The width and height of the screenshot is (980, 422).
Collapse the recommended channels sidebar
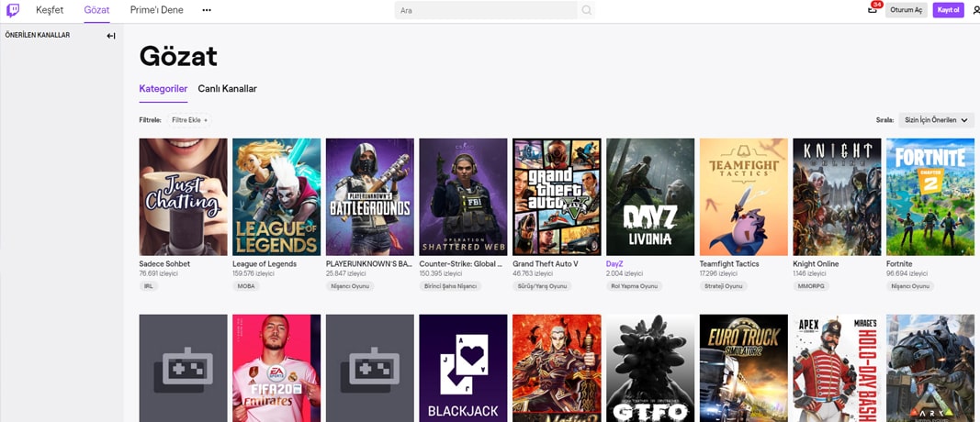[x=110, y=36]
